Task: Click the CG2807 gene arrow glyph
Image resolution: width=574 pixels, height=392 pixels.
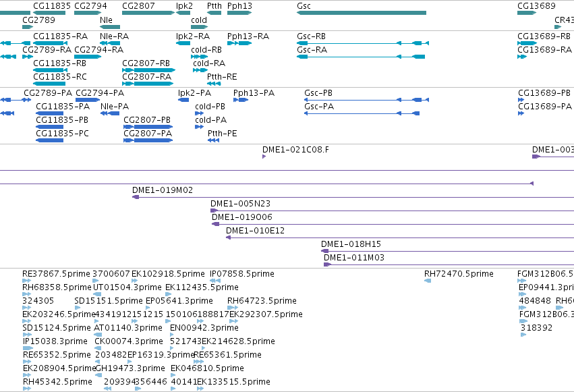Action: 148,13
